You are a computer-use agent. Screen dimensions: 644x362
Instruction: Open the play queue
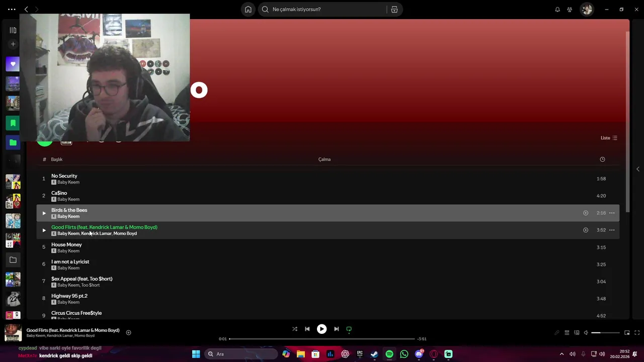click(567, 333)
